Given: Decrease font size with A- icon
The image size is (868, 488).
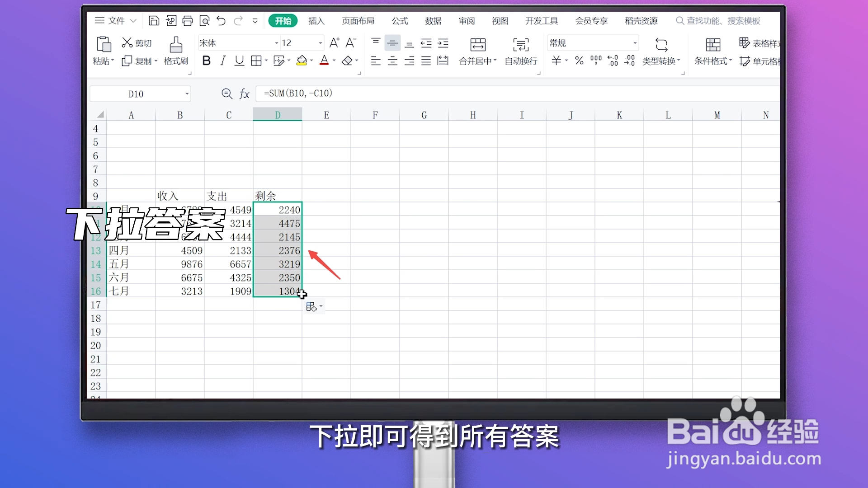Looking at the screenshot, I should tap(351, 43).
